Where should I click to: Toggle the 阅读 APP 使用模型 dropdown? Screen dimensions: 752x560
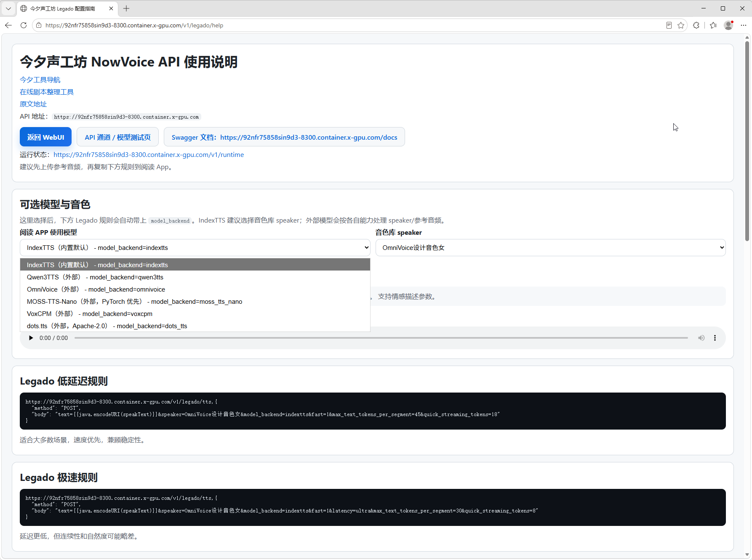(195, 248)
